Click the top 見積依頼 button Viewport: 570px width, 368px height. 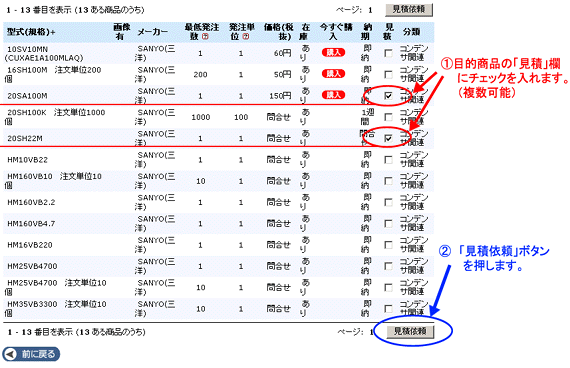pos(409,9)
